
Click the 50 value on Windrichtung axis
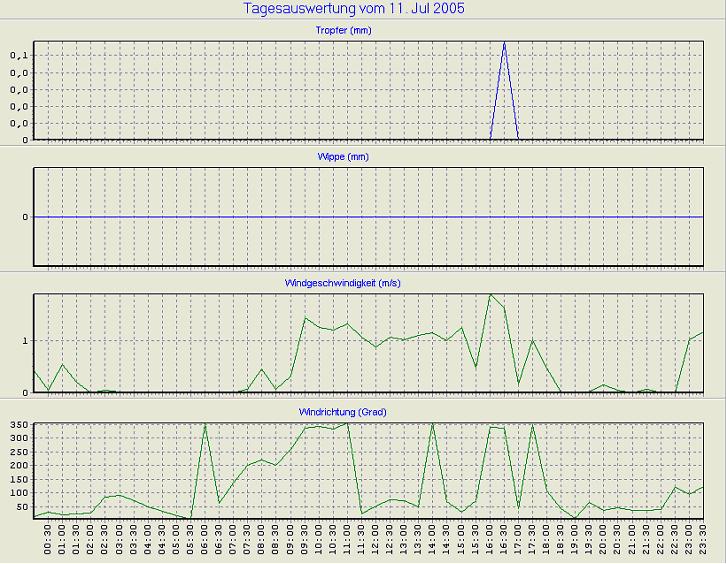(x=22, y=507)
